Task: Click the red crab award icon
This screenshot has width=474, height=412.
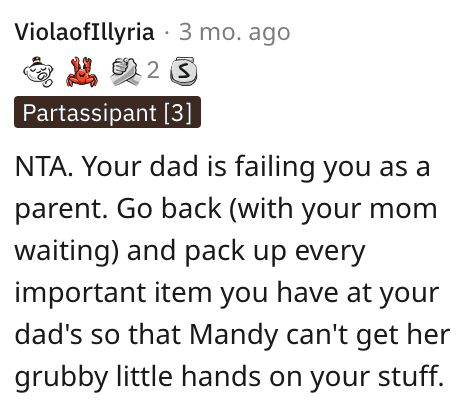Action: 82,72
